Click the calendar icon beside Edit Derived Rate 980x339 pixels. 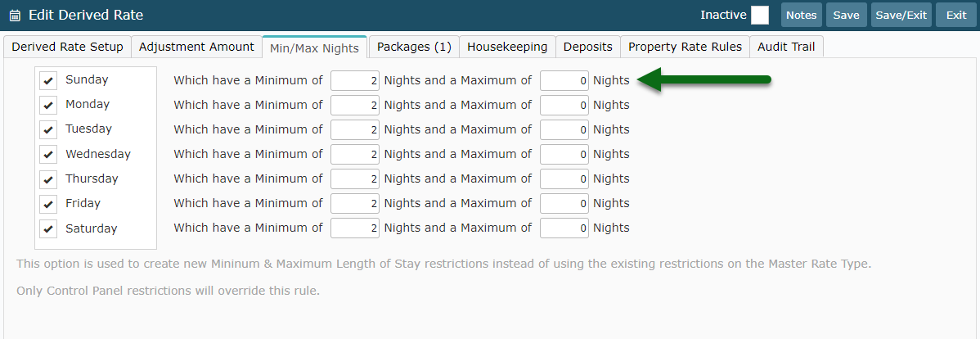(x=15, y=15)
